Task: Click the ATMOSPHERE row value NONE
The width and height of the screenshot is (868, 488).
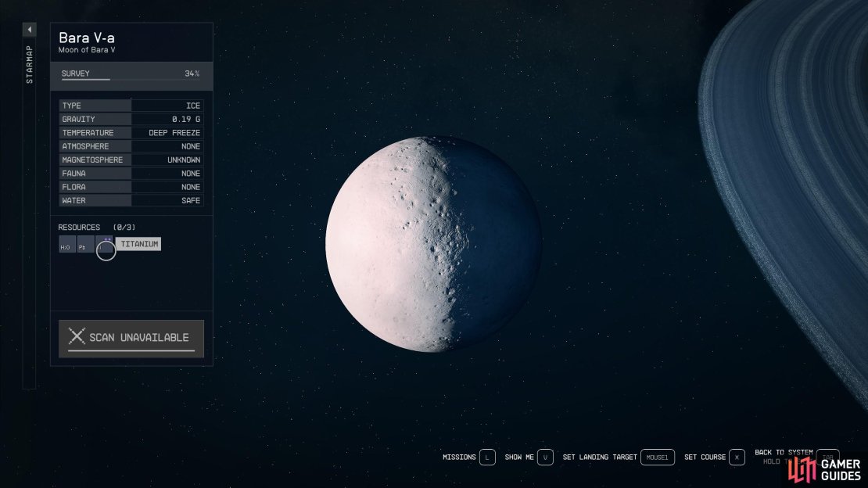Action: [191, 146]
